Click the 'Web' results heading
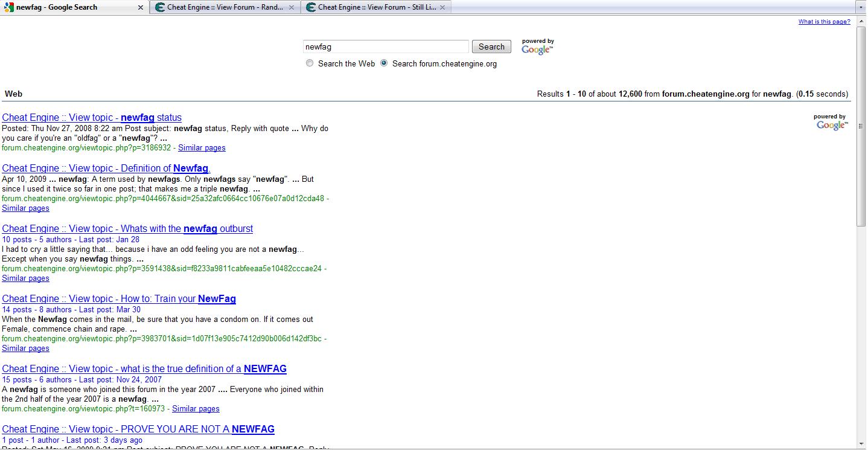This screenshot has height=450, width=868. 13,94
